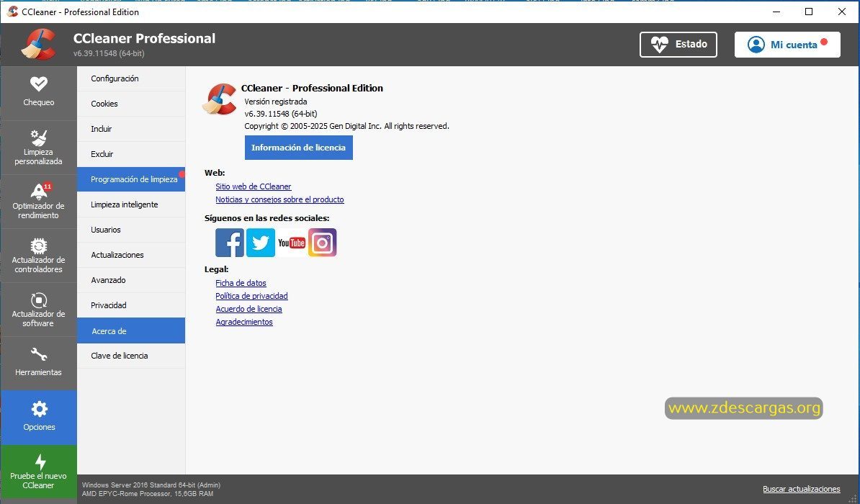Open the Actualizaciones options tab
This screenshot has height=504, width=860.
tap(131, 255)
